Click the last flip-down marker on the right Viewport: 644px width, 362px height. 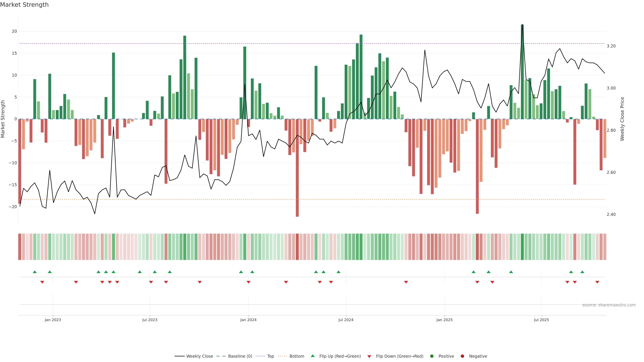click(597, 282)
